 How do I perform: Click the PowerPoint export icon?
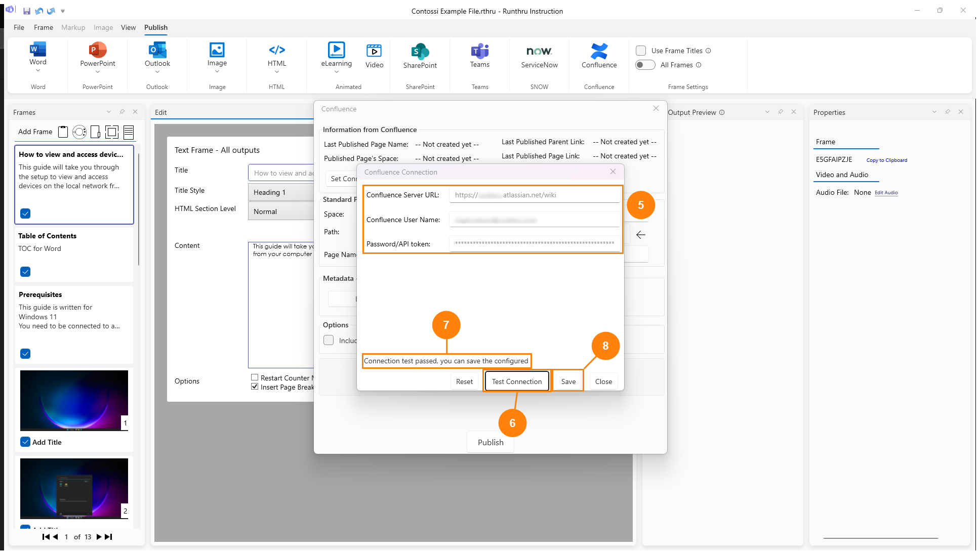[97, 51]
